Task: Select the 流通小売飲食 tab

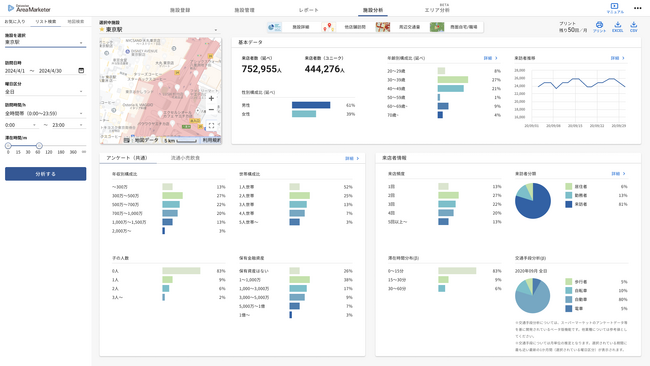Action: [185, 158]
